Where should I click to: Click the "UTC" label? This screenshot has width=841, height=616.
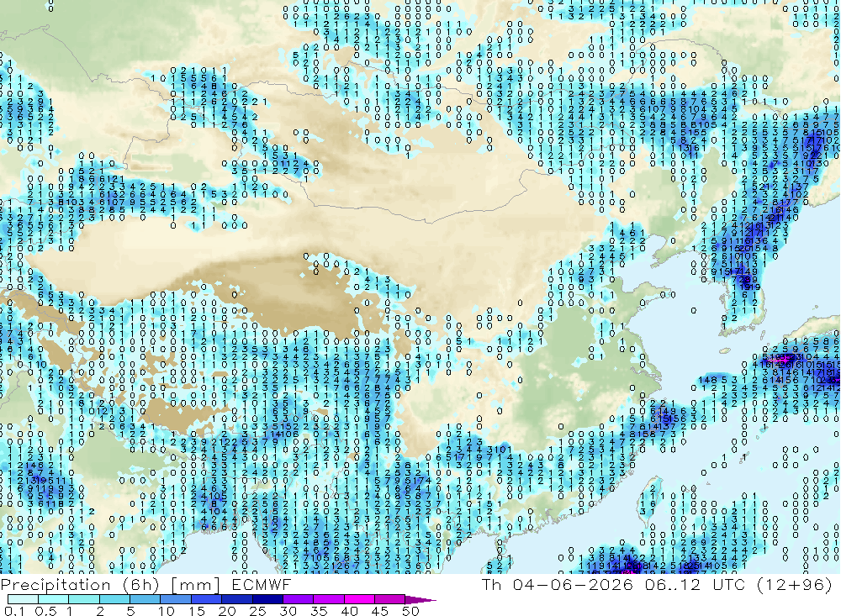[x=729, y=584]
